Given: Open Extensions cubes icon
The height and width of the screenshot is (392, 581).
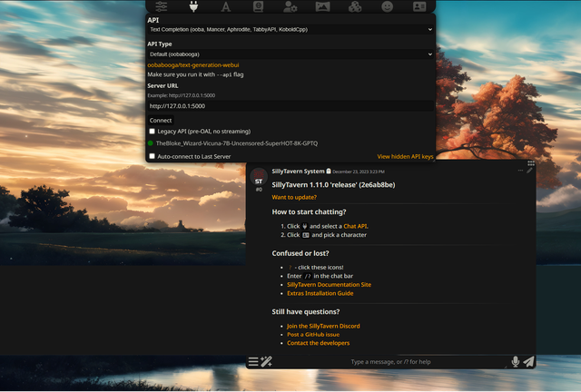Looking at the screenshot, I should point(355,6).
